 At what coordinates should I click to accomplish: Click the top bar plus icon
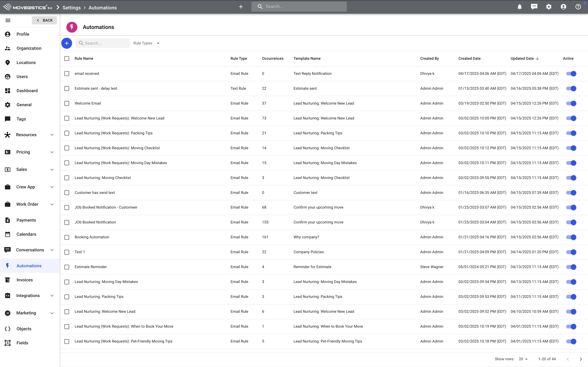(x=241, y=7)
